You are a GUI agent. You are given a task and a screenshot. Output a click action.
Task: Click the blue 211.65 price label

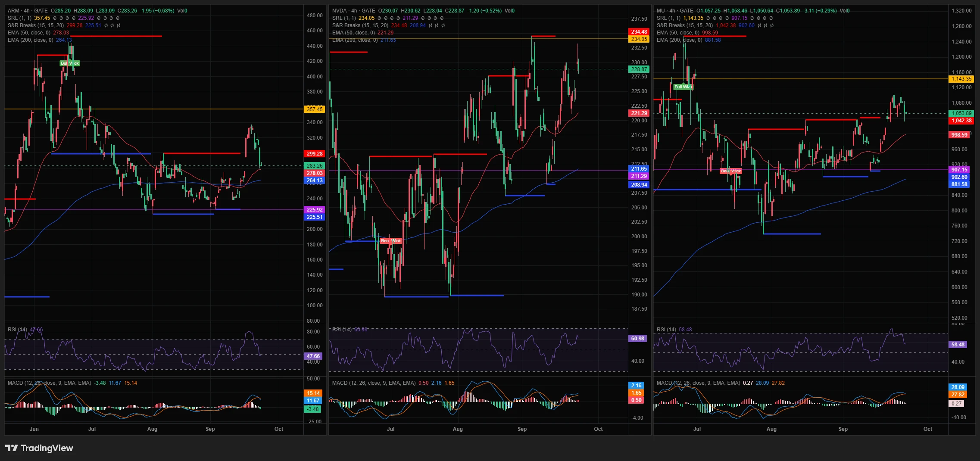coord(639,169)
